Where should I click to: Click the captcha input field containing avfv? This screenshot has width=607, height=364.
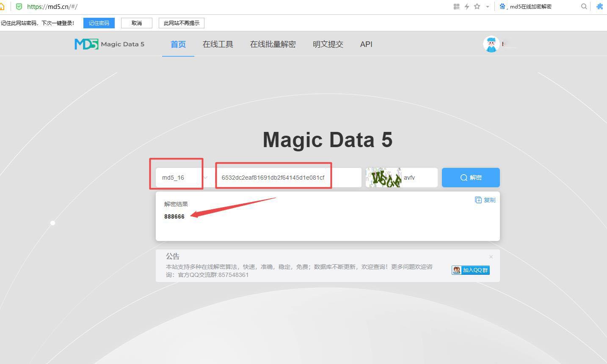tap(419, 178)
